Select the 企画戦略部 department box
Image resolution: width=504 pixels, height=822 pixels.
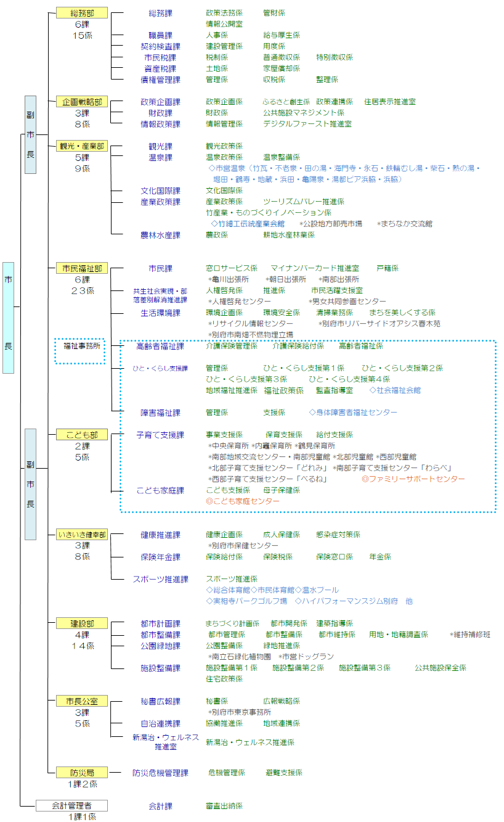click(x=82, y=102)
